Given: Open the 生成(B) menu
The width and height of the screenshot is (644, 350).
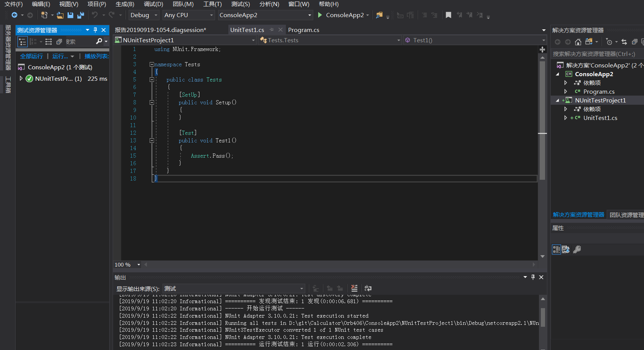Looking at the screenshot, I should point(125,4).
